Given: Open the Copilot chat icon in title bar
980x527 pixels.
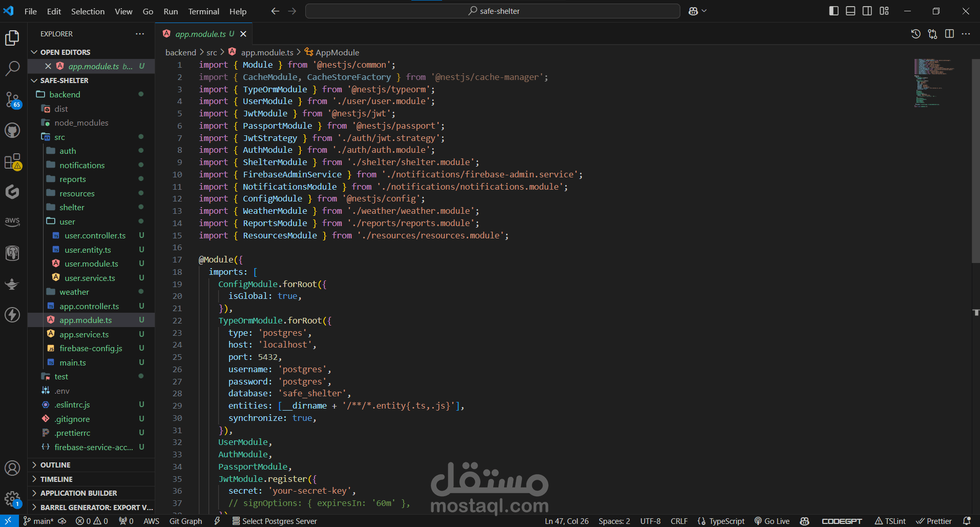Looking at the screenshot, I should [x=693, y=11].
